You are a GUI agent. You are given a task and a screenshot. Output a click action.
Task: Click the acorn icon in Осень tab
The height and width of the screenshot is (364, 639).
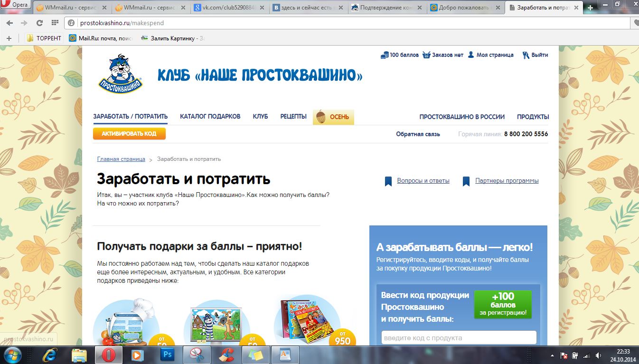(321, 117)
